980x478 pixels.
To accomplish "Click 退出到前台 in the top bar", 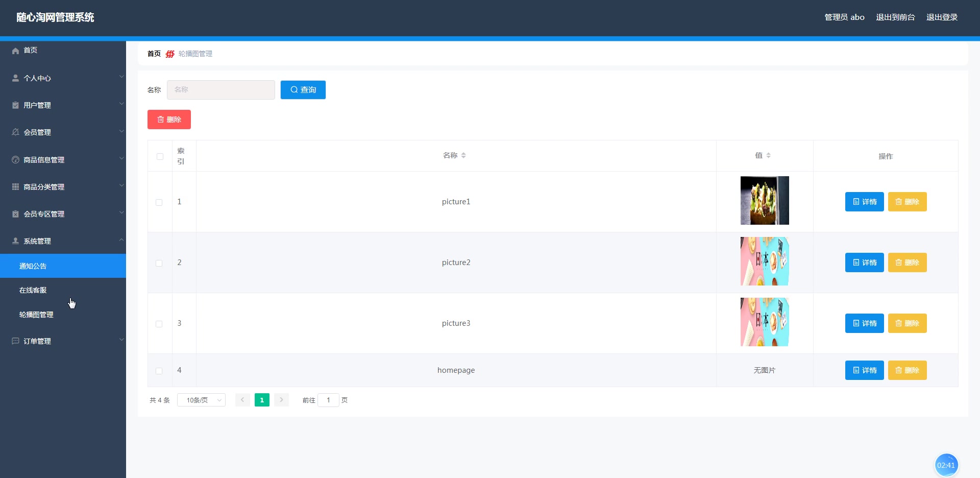I will [895, 17].
